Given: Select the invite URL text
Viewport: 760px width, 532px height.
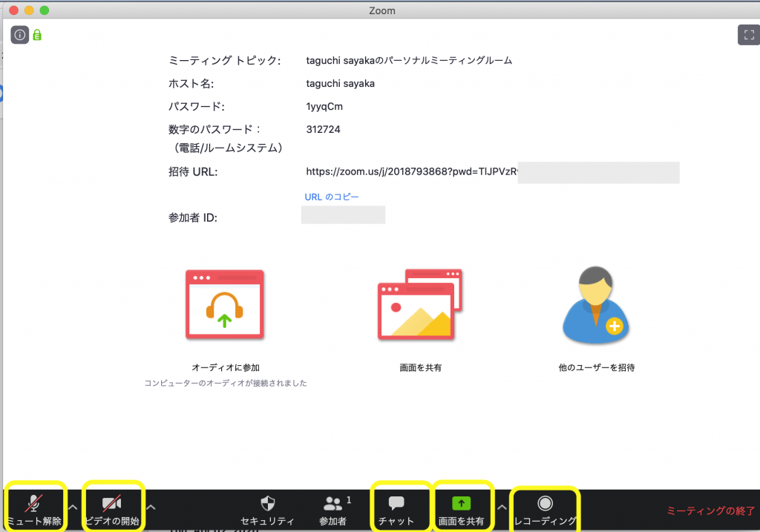Looking at the screenshot, I should [412, 171].
